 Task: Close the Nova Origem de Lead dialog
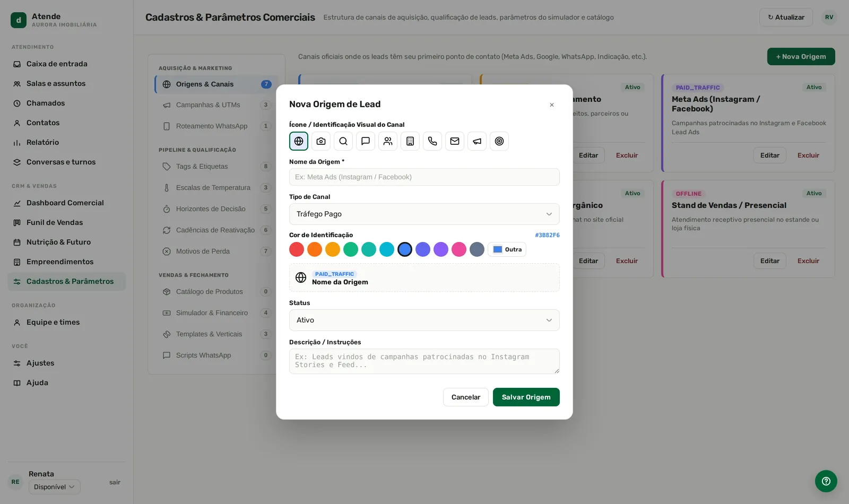coord(552,105)
